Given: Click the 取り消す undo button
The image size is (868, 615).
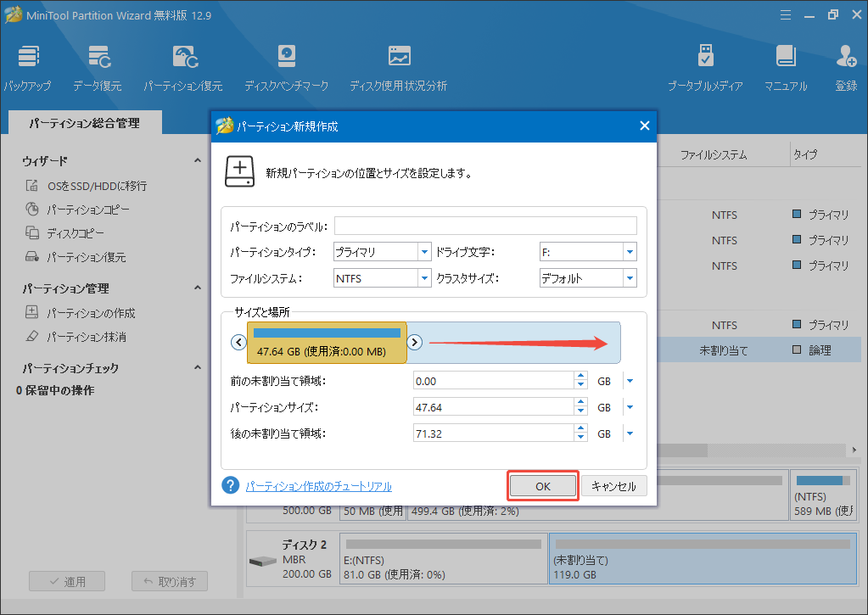Looking at the screenshot, I should coord(170,581).
